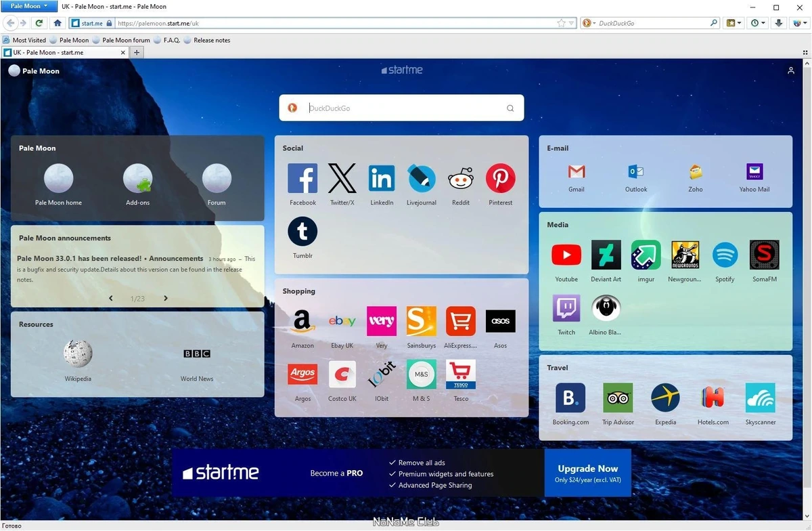Open the Hotels.com icon
The image size is (812, 531).
tap(713, 398)
